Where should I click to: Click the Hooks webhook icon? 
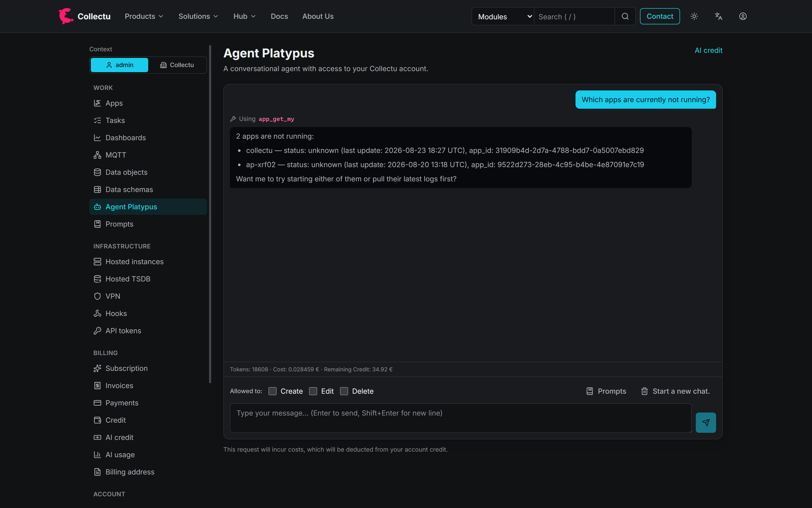tap(97, 313)
